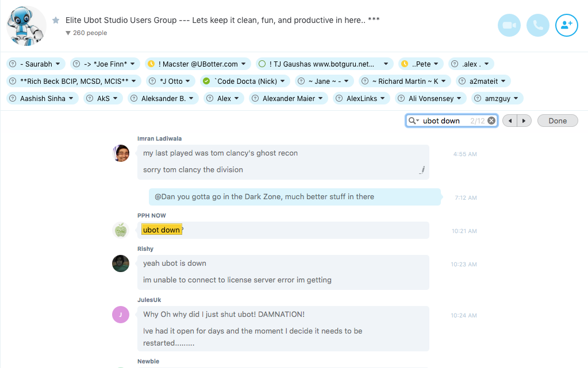588x368 pixels.
Task: Open dropdown for participant Alexander Maier
Action: [320, 99]
